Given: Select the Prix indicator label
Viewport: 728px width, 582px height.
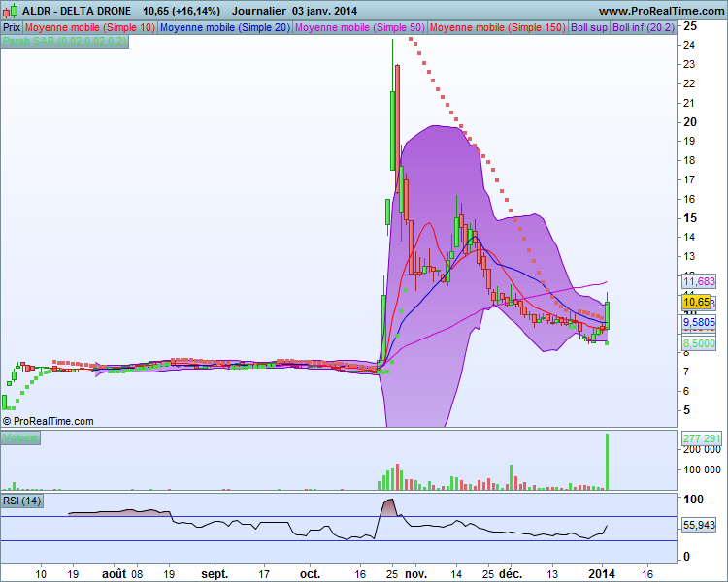Looking at the screenshot, I should [12, 27].
